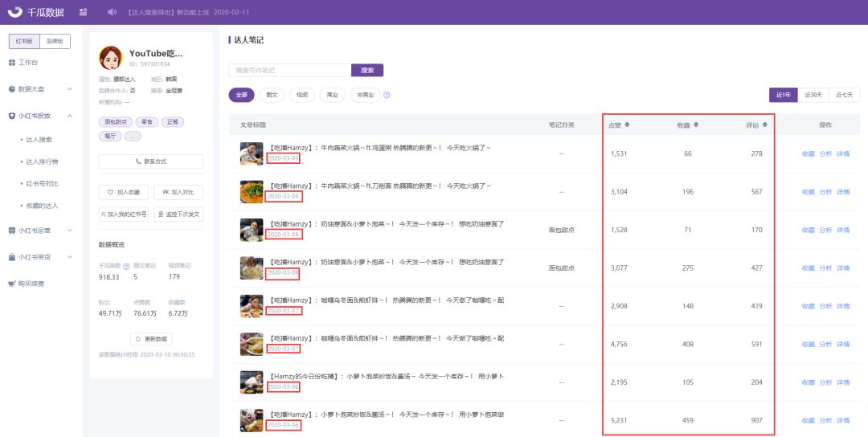868x437 pixels.
Task: Click the PK 加入对比 button
Action: tap(178, 193)
